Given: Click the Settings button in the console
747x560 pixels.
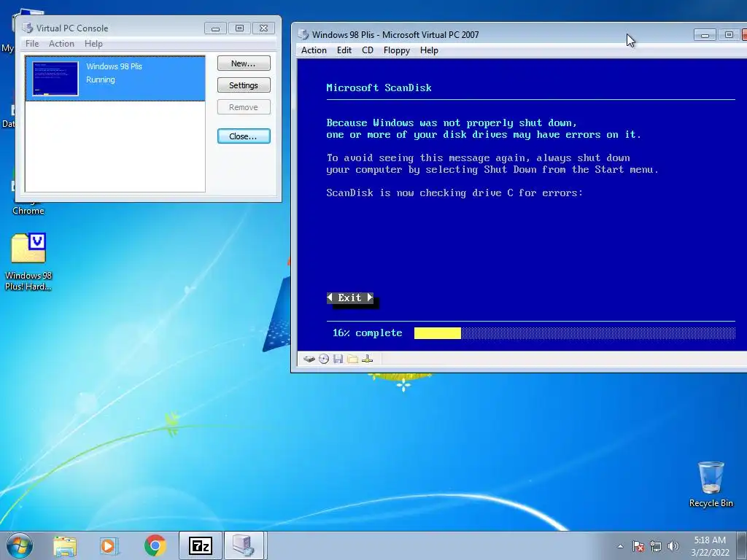Looking at the screenshot, I should pos(244,85).
